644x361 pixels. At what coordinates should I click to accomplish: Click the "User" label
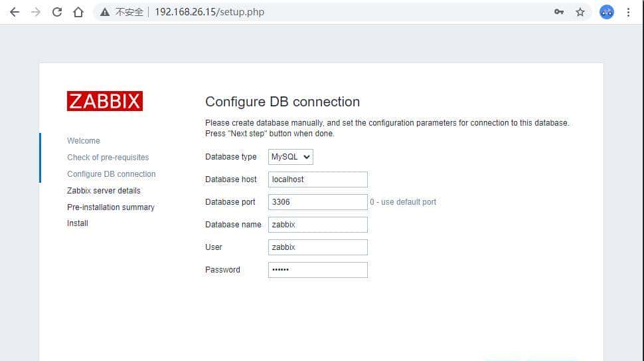click(214, 247)
